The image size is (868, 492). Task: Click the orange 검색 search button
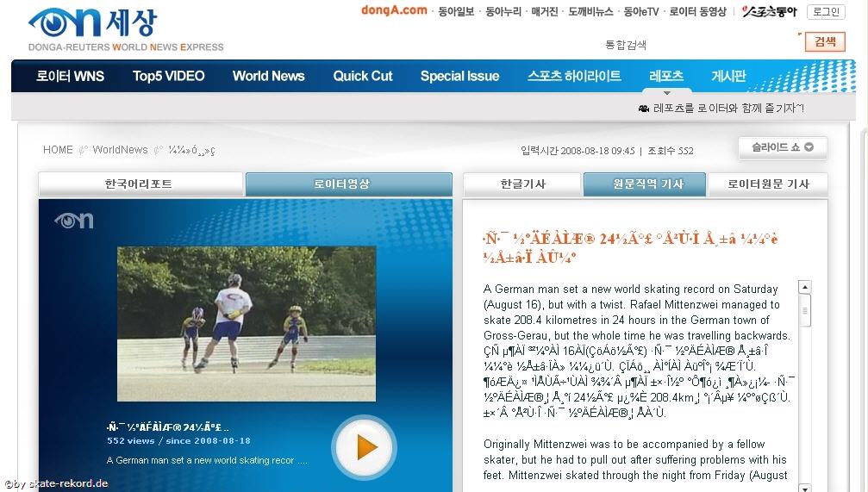(x=825, y=42)
